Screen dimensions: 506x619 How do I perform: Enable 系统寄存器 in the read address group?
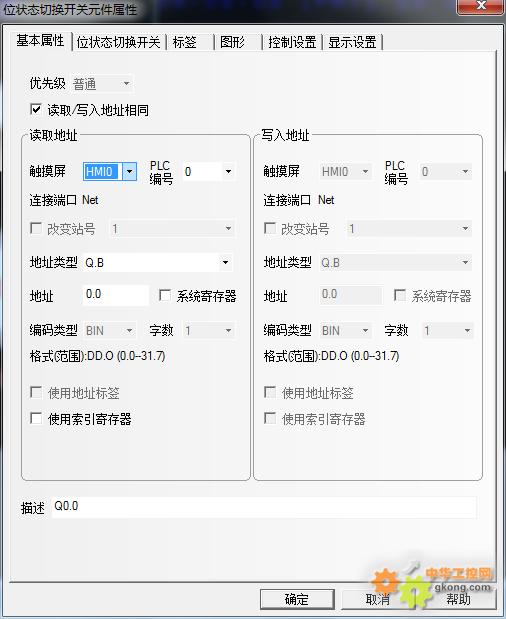[x=165, y=295]
